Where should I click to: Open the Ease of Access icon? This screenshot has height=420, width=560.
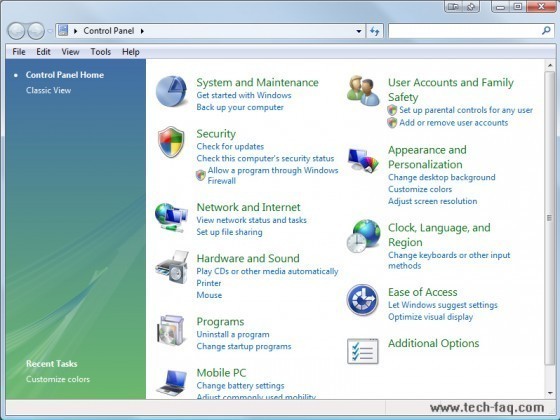tap(362, 300)
